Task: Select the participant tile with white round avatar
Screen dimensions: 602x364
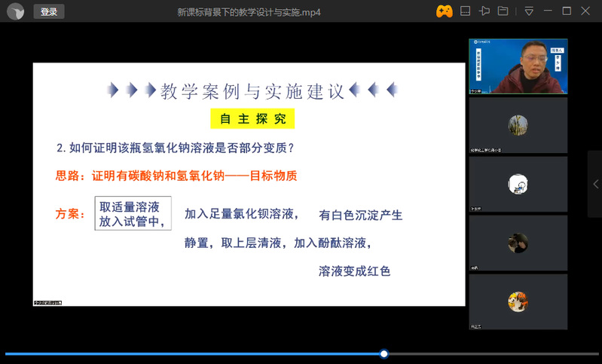Action: [518, 184]
